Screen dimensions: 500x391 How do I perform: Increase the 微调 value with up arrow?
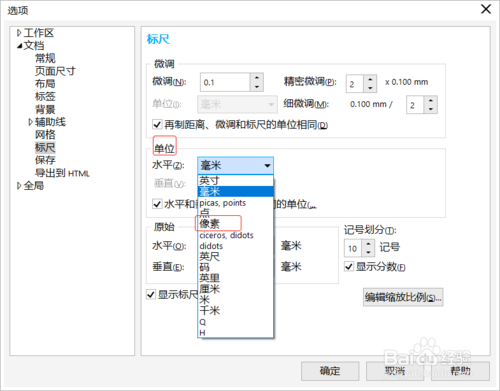(x=257, y=78)
